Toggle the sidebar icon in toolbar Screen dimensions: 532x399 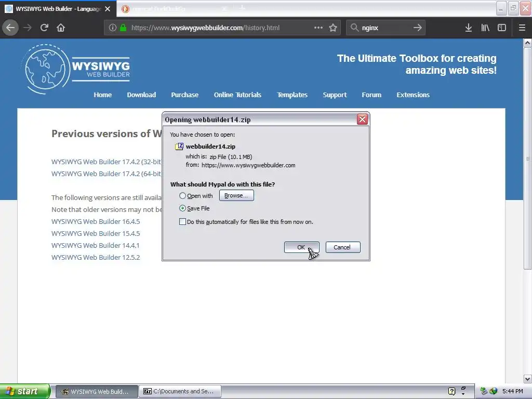502,28
